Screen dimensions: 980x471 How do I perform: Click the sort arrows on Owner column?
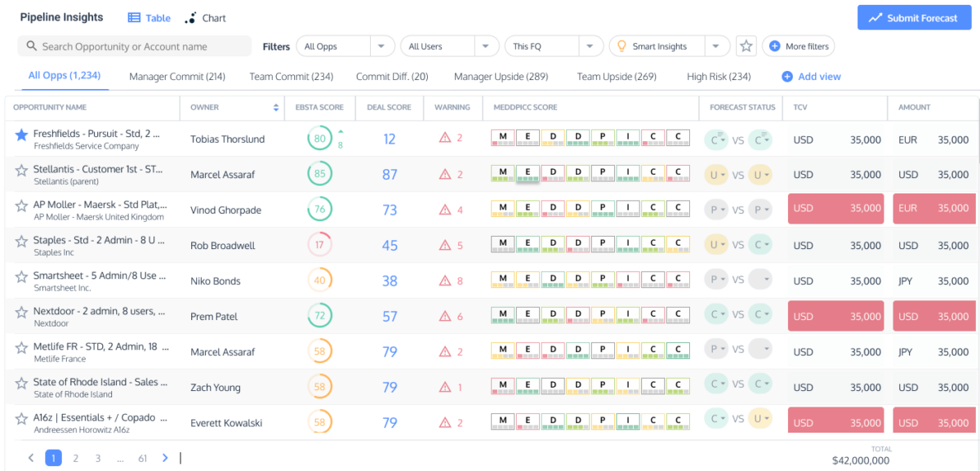[x=276, y=108]
